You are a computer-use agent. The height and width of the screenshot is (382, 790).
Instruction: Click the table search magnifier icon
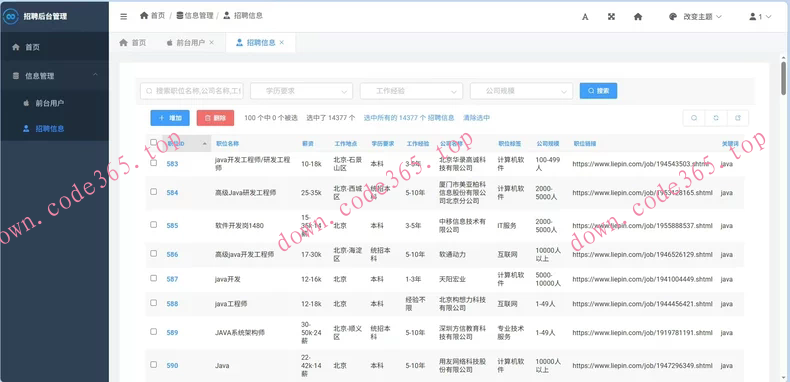tap(694, 118)
